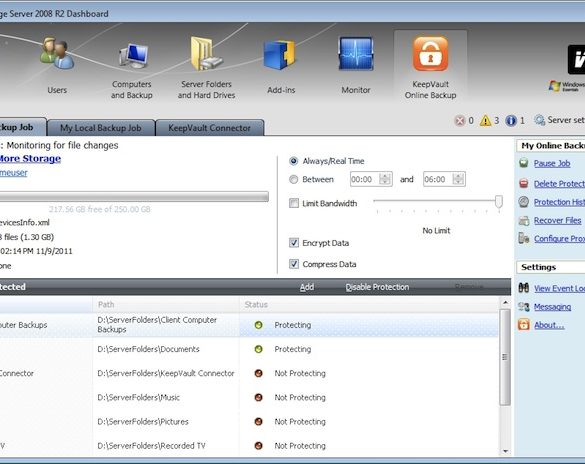Open the More Storage link
585x464 pixels.
[x=30, y=159]
